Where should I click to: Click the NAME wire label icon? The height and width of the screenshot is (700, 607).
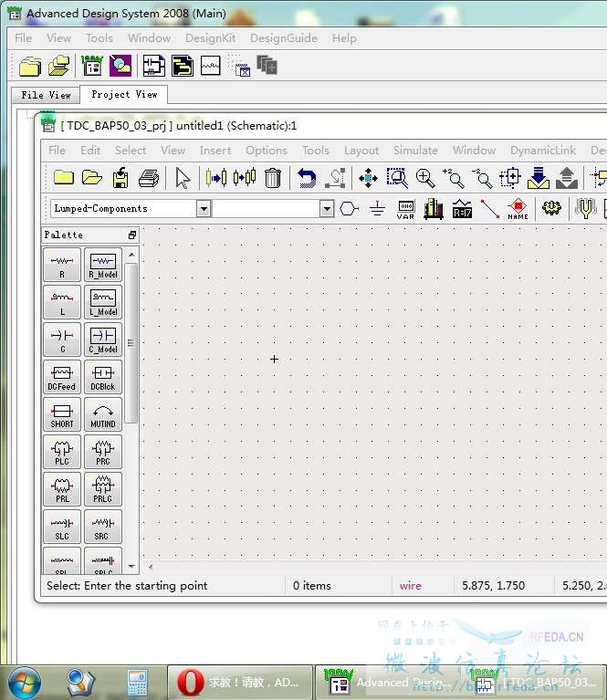click(x=518, y=209)
